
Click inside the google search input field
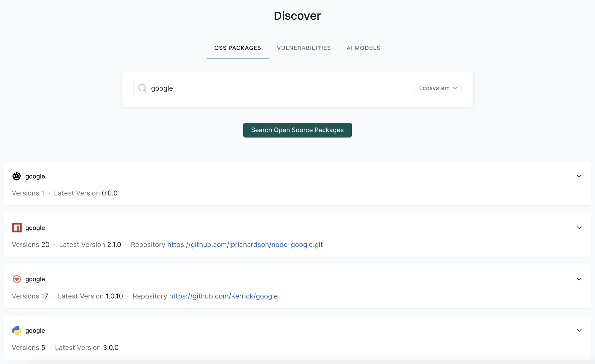[270, 88]
